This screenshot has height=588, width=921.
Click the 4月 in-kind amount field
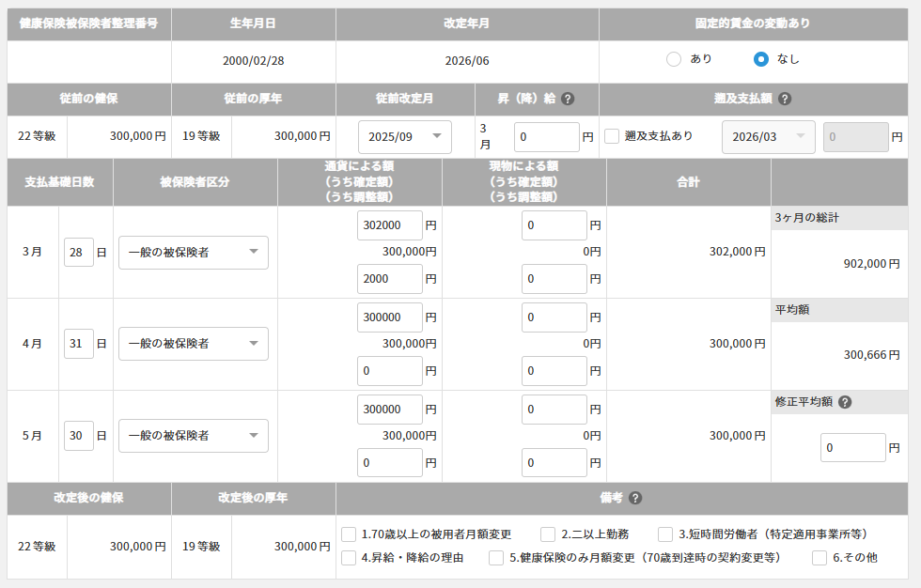point(554,317)
